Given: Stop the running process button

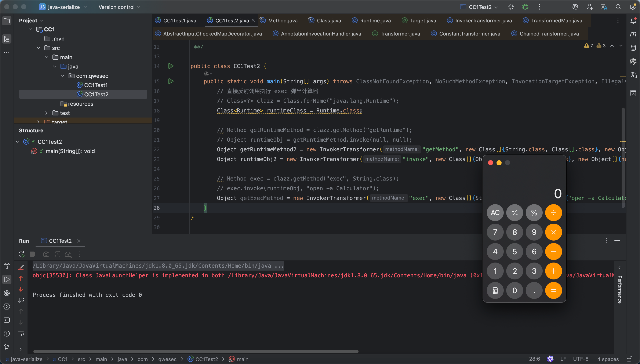Looking at the screenshot, I should [x=32, y=254].
